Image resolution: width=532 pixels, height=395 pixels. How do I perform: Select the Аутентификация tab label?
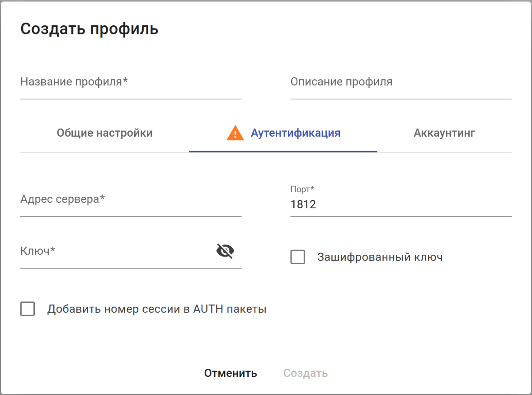(296, 133)
